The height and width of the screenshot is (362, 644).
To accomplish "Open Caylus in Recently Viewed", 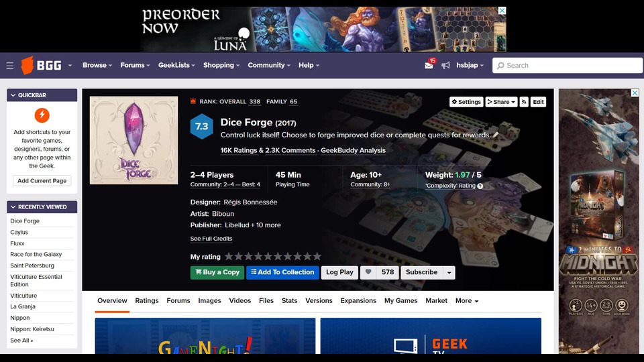I will tap(19, 233).
